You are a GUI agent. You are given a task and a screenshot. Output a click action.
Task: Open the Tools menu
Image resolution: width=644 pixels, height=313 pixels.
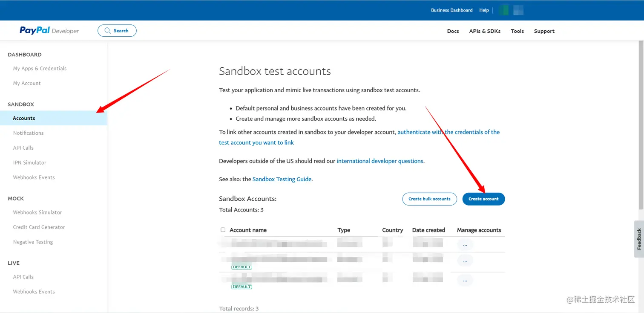click(x=517, y=31)
